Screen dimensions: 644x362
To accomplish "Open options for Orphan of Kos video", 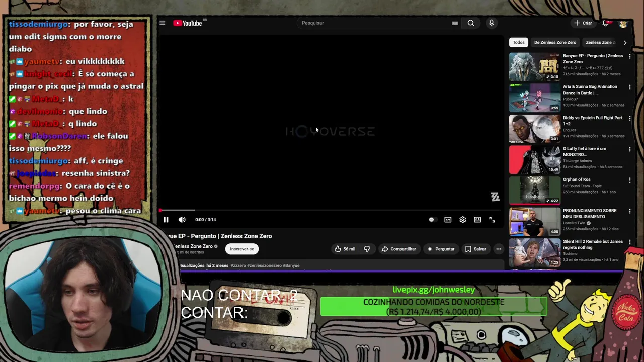I will click(x=629, y=180).
